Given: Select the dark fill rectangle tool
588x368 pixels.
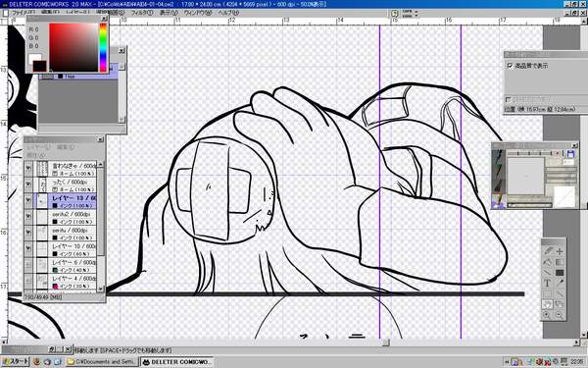Looking at the screenshot, I should 560,272.
